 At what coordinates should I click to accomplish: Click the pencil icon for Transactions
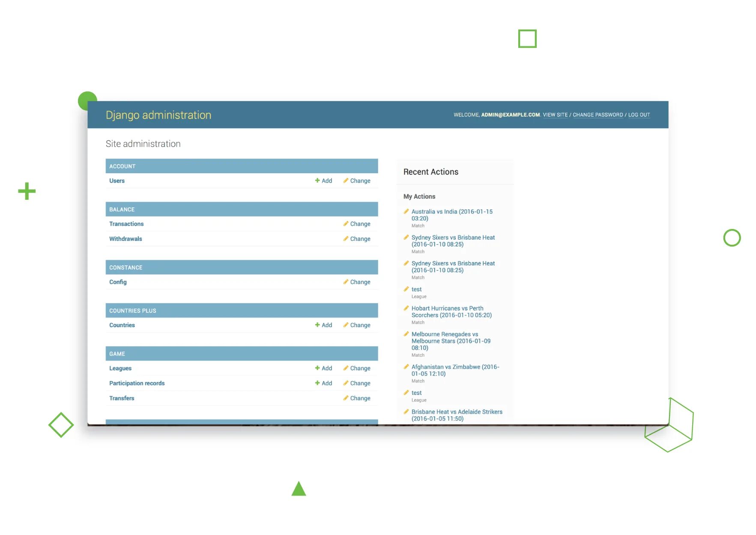346,223
